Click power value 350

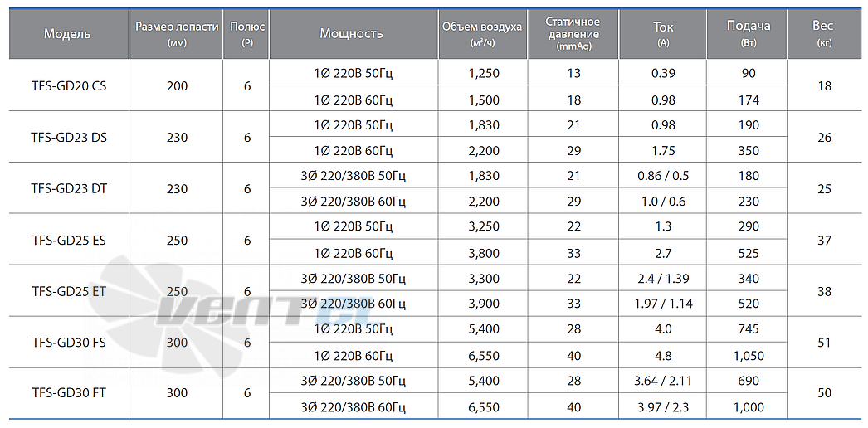749,151
